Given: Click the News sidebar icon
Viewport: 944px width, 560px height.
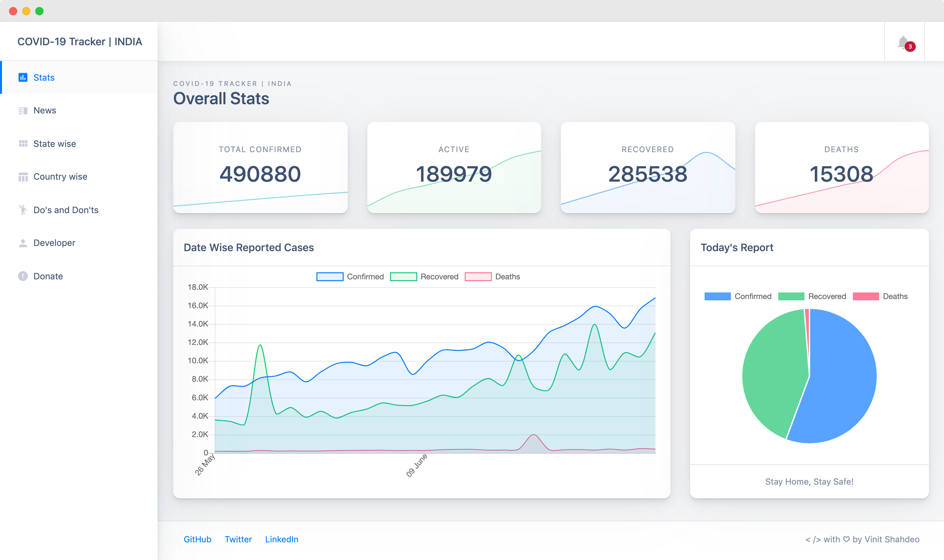Looking at the screenshot, I should (22, 110).
